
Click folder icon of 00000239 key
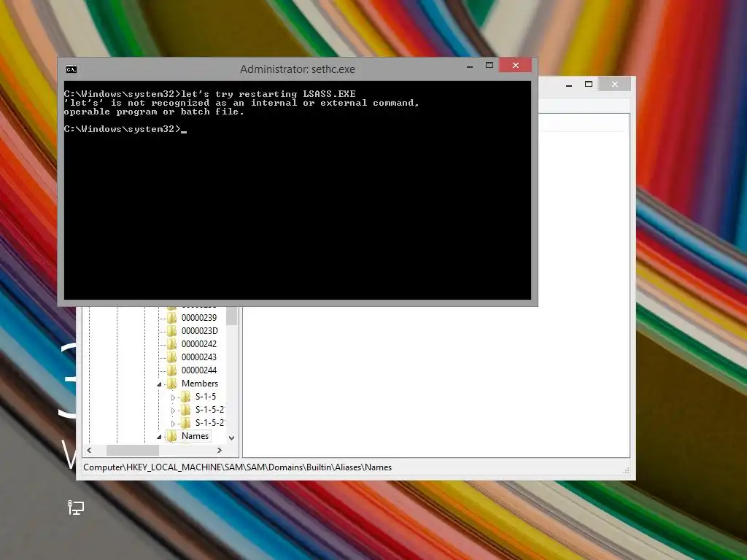[x=172, y=318]
